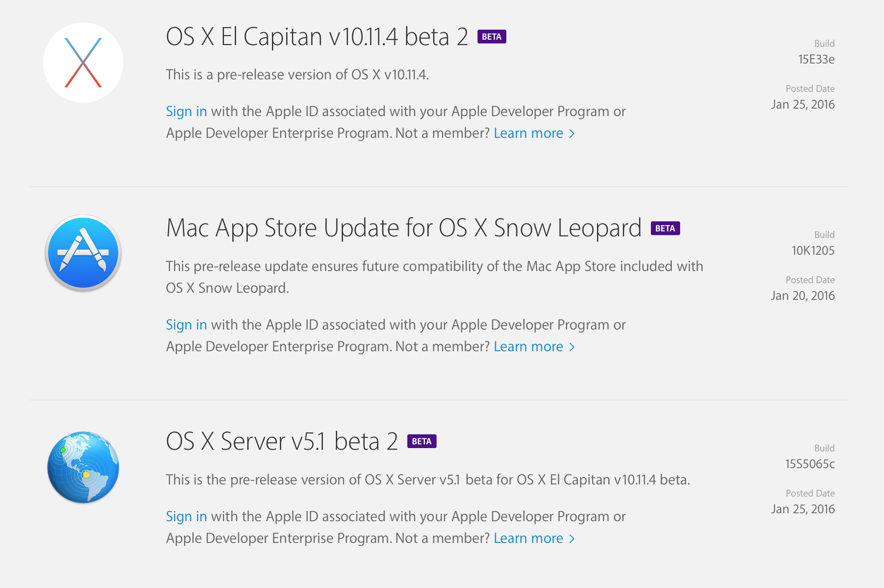The width and height of the screenshot is (884, 588).
Task: Click the OS X Server globe icon
Action: (x=83, y=467)
